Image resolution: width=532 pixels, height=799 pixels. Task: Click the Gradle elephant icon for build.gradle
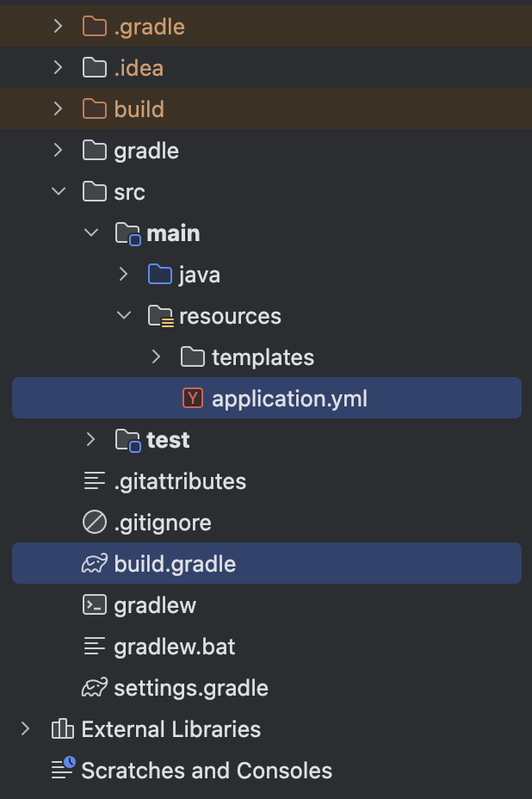pyautogui.click(x=94, y=564)
